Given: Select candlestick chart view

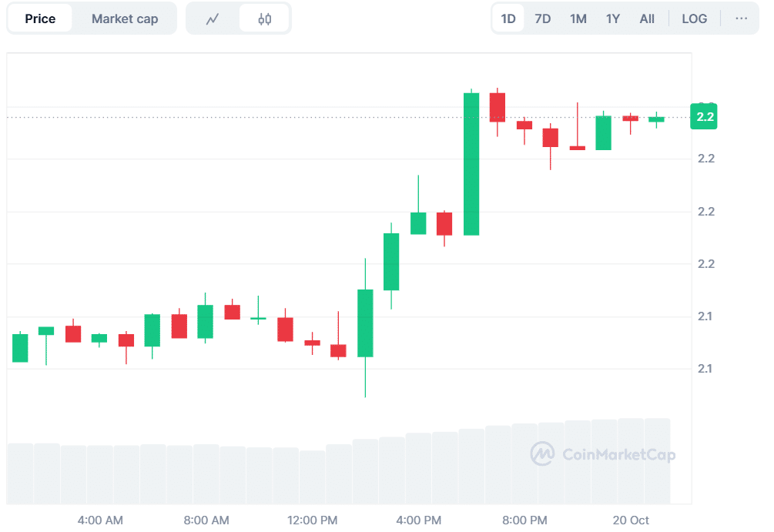Looking at the screenshot, I should [x=264, y=18].
